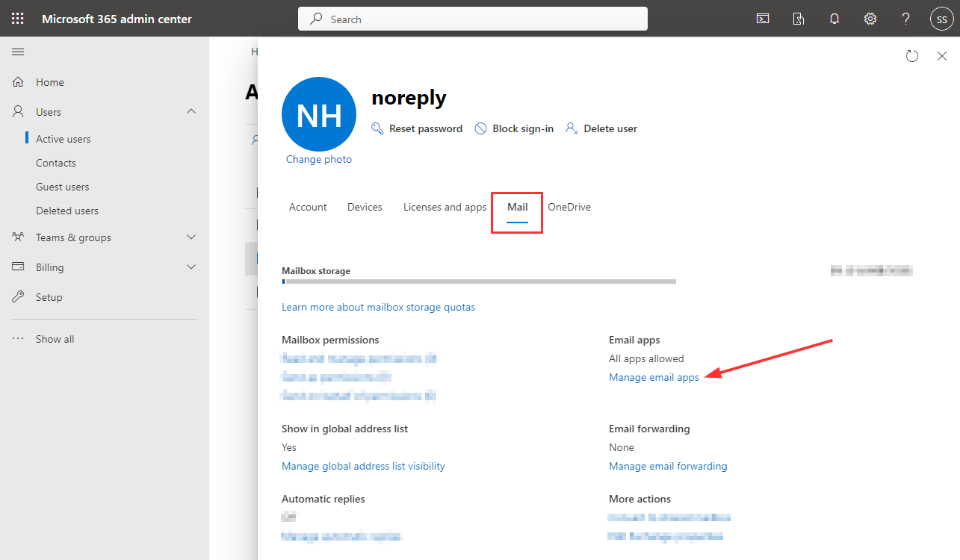The width and height of the screenshot is (960, 560).
Task: Click the Reset password key icon
Action: (x=377, y=128)
